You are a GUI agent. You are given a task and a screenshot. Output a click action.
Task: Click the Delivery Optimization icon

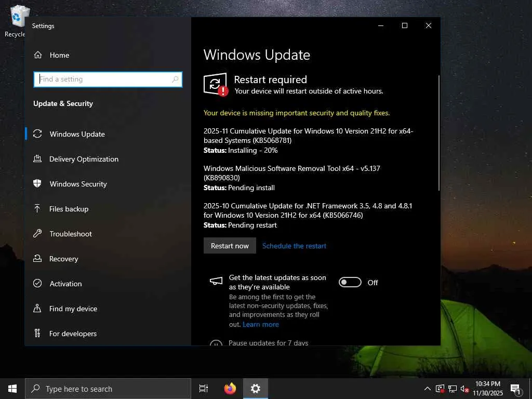pyautogui.click(x=37, y=158)
